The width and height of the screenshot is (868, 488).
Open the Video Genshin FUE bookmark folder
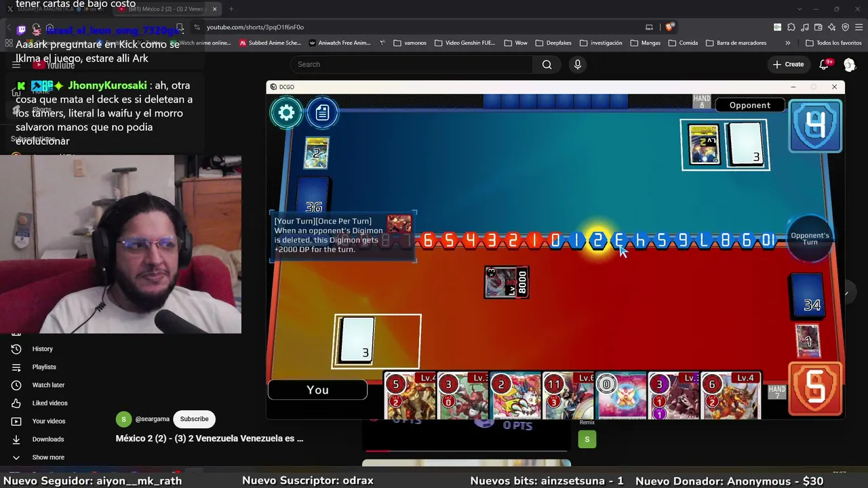(x=465, y=43)
